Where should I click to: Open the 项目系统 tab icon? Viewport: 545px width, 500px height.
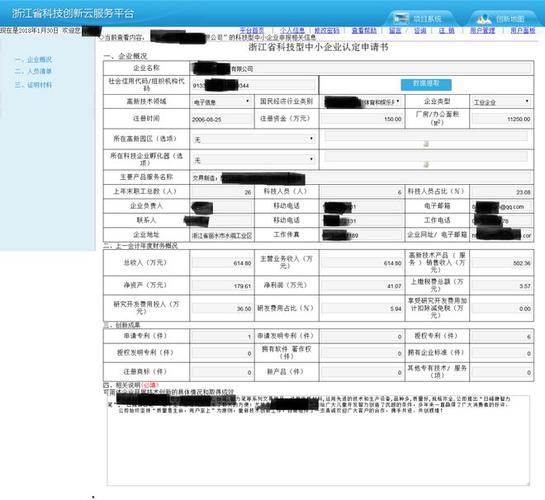[x=401, y=18]
